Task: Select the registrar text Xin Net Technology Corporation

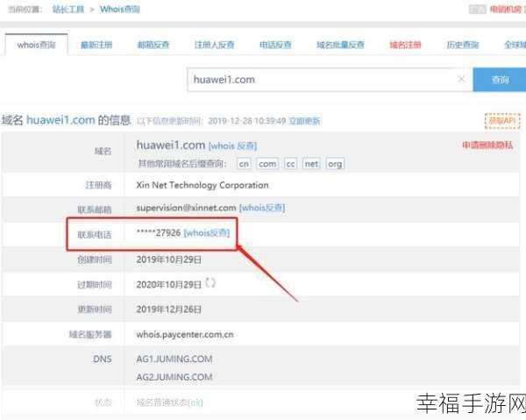Action: click(x=203, y=185)
